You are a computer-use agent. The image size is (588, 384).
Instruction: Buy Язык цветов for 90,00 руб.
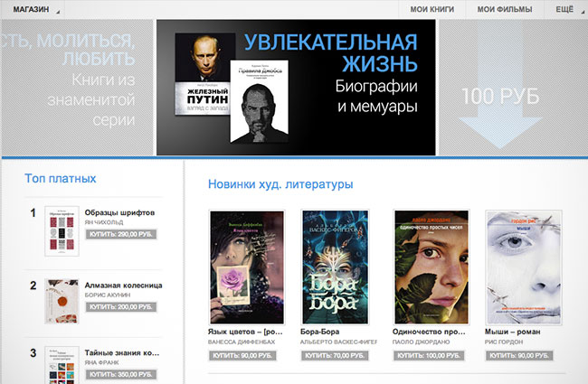point(242,355)
